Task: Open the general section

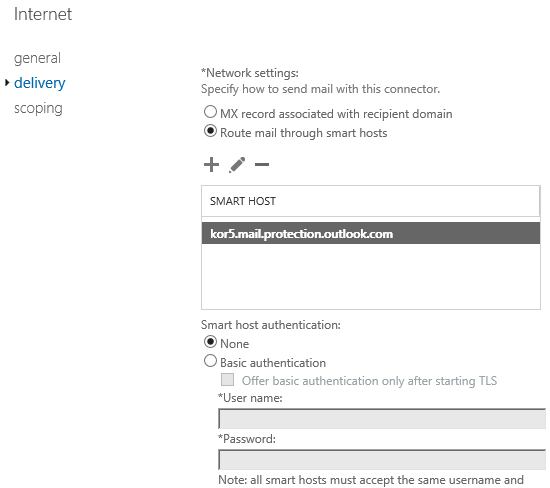Action: (37, 58)
